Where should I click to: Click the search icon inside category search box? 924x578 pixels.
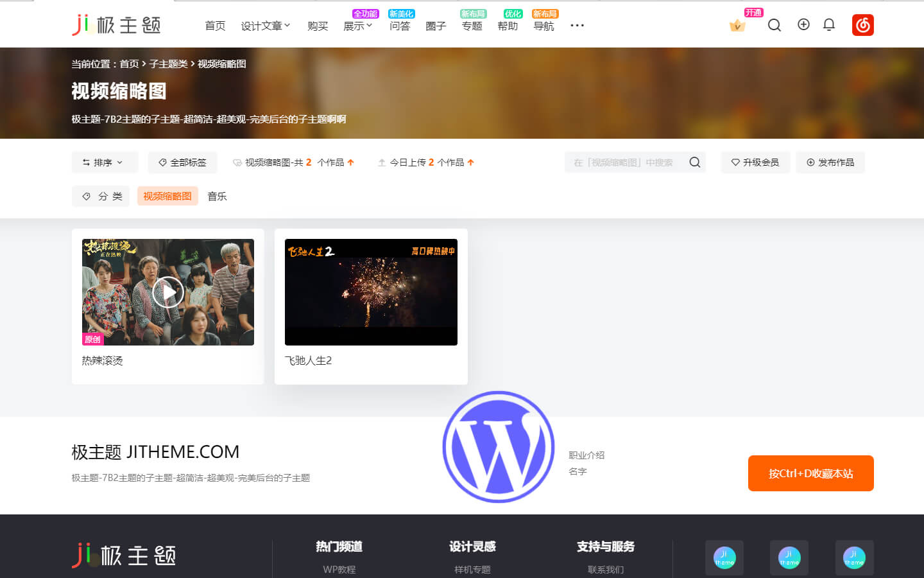694,162
